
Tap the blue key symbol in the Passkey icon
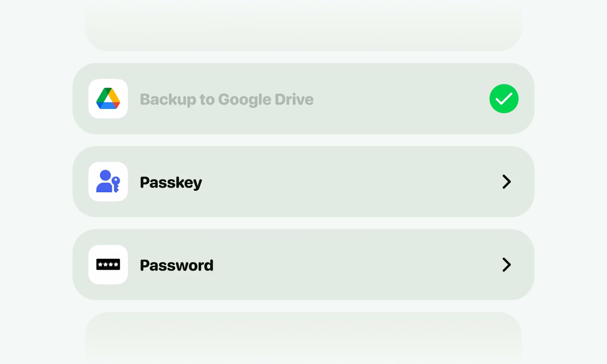116,184
